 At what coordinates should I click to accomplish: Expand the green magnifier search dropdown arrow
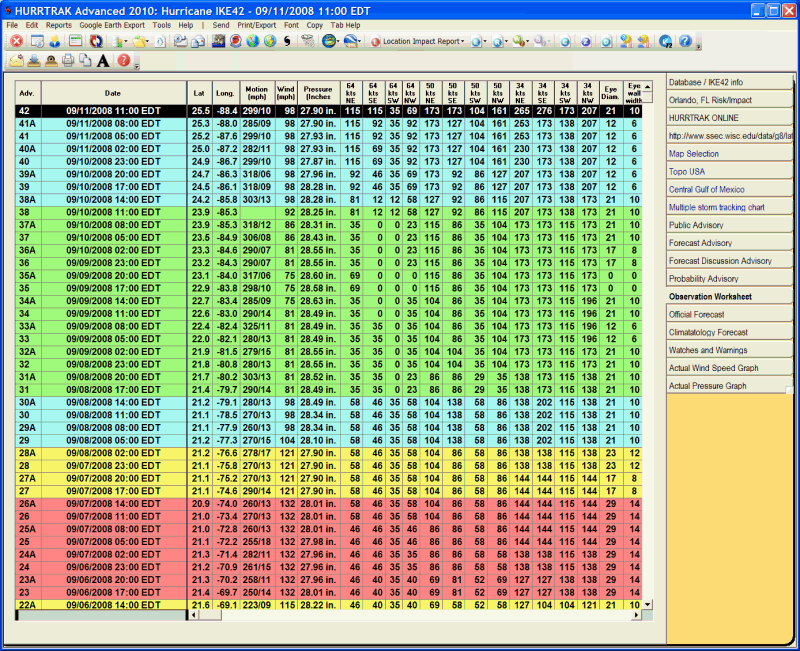coord(528,42)
